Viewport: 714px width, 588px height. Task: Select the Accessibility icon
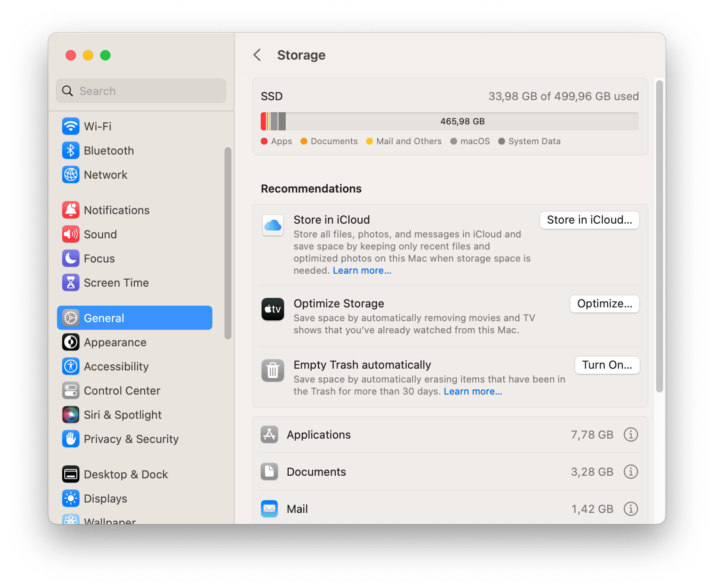click(x=71, y=366)
